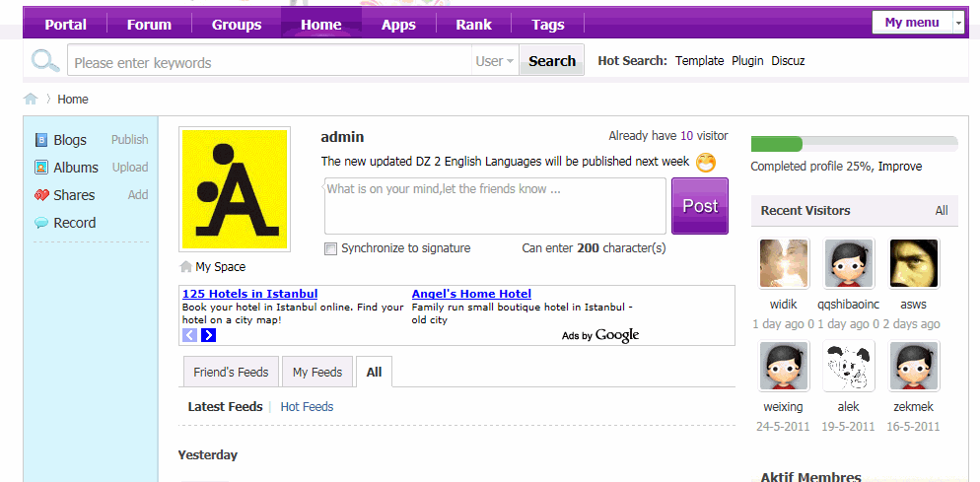Click the previous ad arrow
Viewport: 980px width, 482px height.
[189, 335]
